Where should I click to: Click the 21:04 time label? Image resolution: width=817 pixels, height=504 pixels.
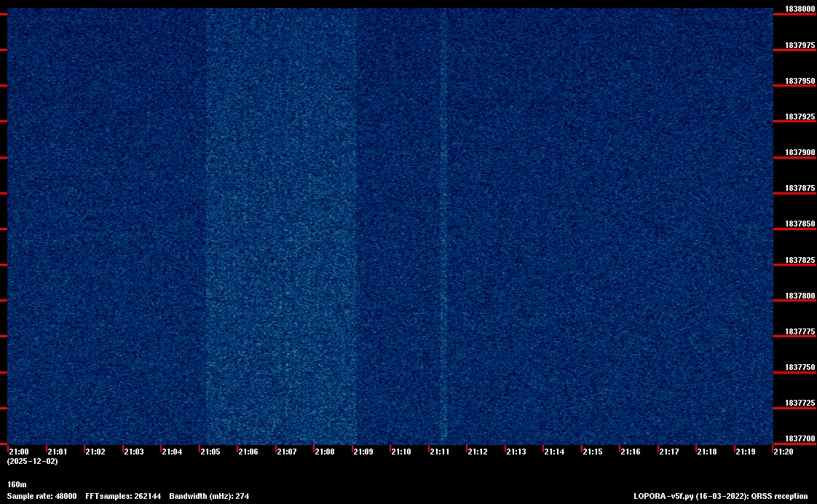tap(172, 452)
